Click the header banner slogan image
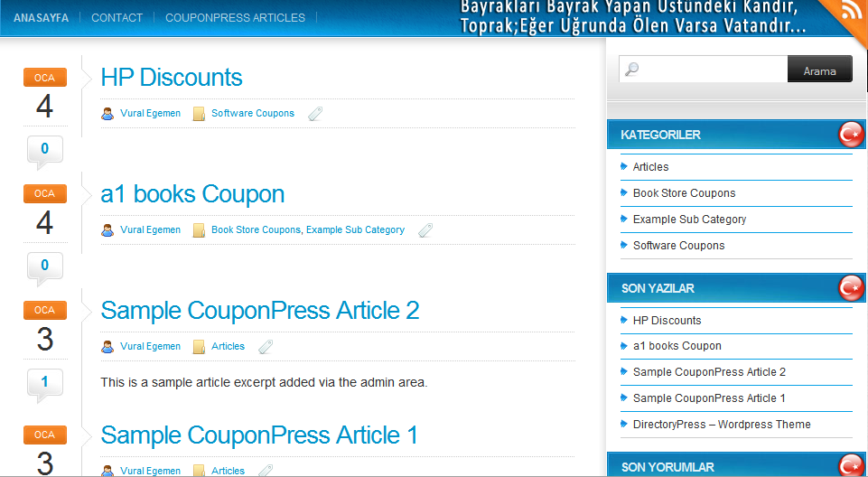This screenshot has width=868, height=477. click(633, 18)
